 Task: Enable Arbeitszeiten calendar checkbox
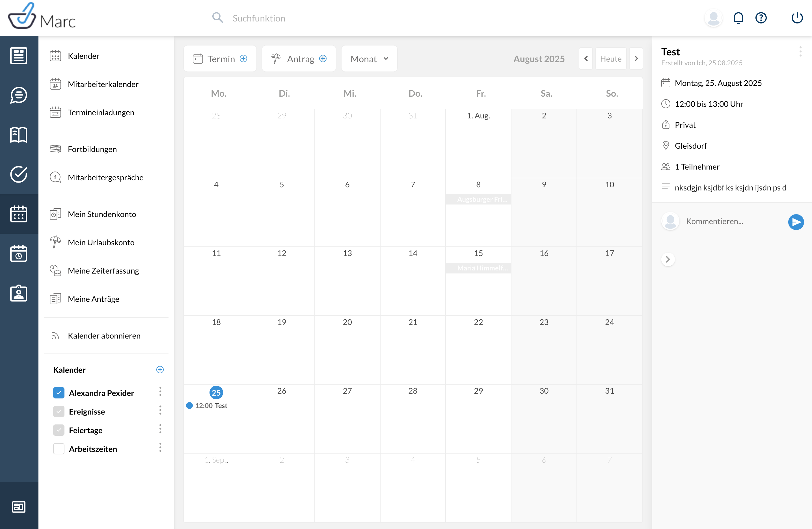tap(59, 449)
